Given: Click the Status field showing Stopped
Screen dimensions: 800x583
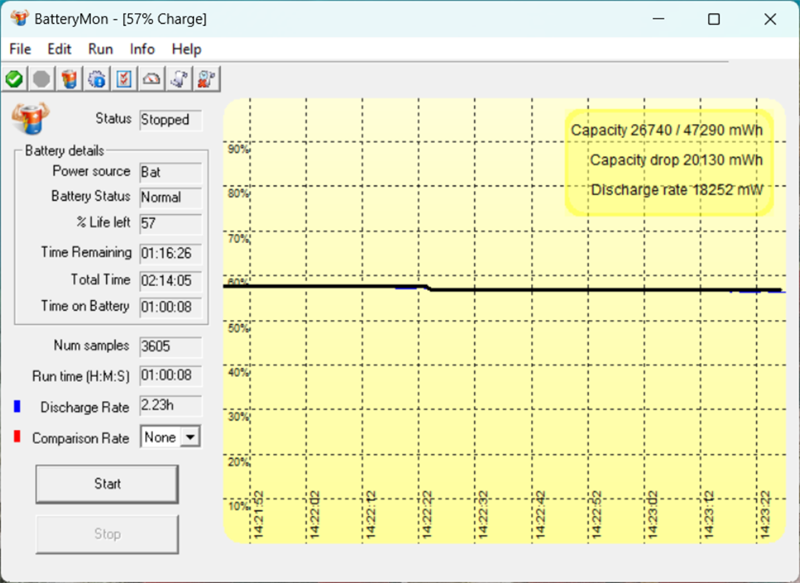Looking at the screenshot, I should 170,120.
